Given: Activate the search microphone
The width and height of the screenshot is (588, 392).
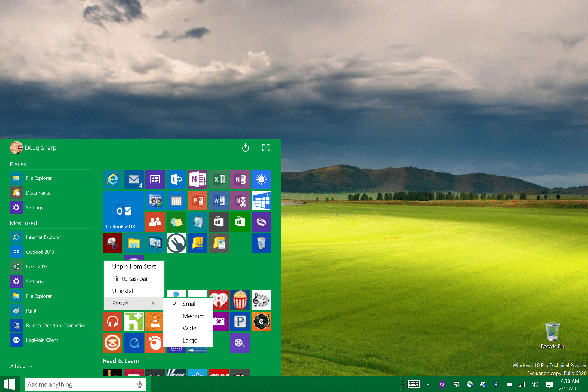Looking at the screenshot, I should [140, 384].
